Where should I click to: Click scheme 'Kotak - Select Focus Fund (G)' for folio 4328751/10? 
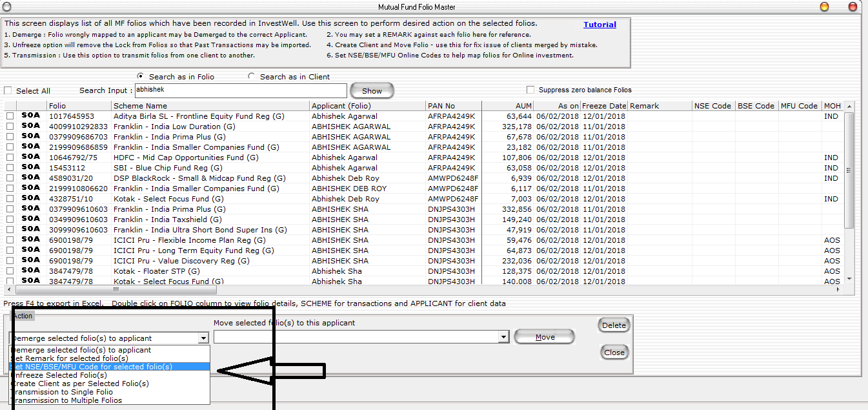coord(168,199)
